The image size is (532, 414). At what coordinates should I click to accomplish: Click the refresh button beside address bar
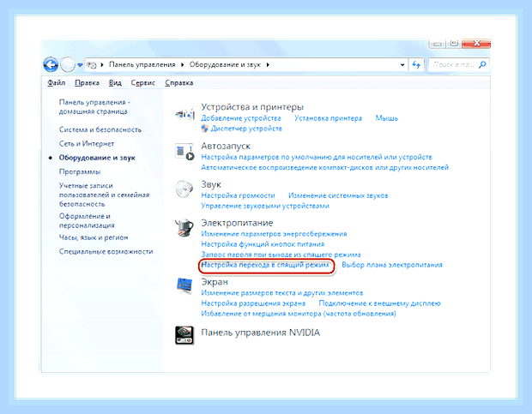click(x=416, y=64)
